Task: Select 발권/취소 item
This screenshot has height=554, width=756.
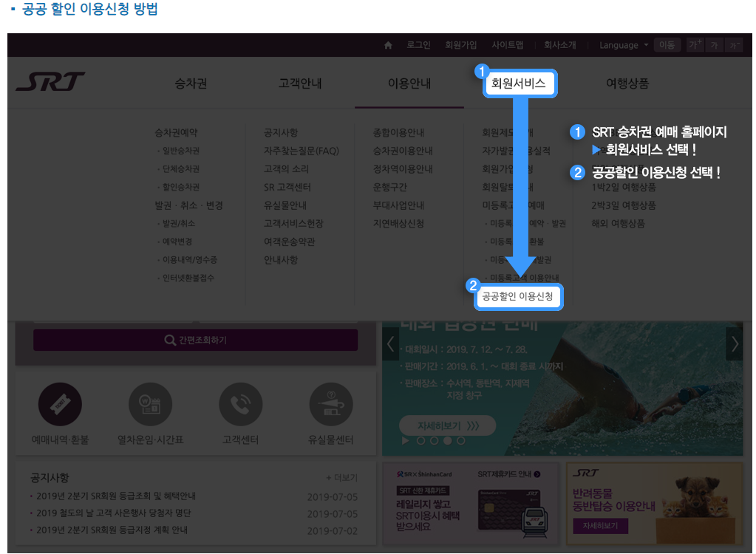Action: point(178,224)
